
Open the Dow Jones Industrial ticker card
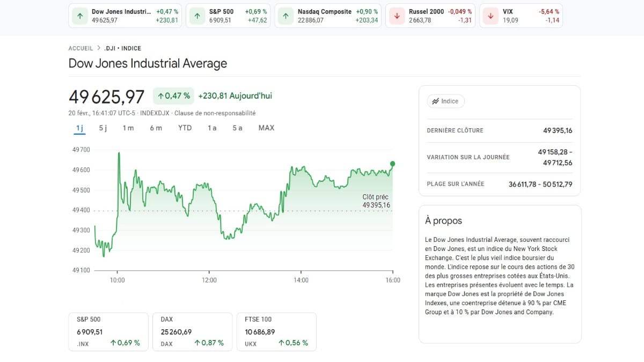(x=126, y=16)
